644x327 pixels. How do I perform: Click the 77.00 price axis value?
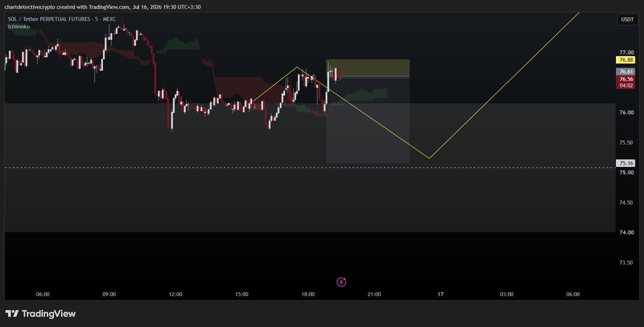tap(626, 53)
